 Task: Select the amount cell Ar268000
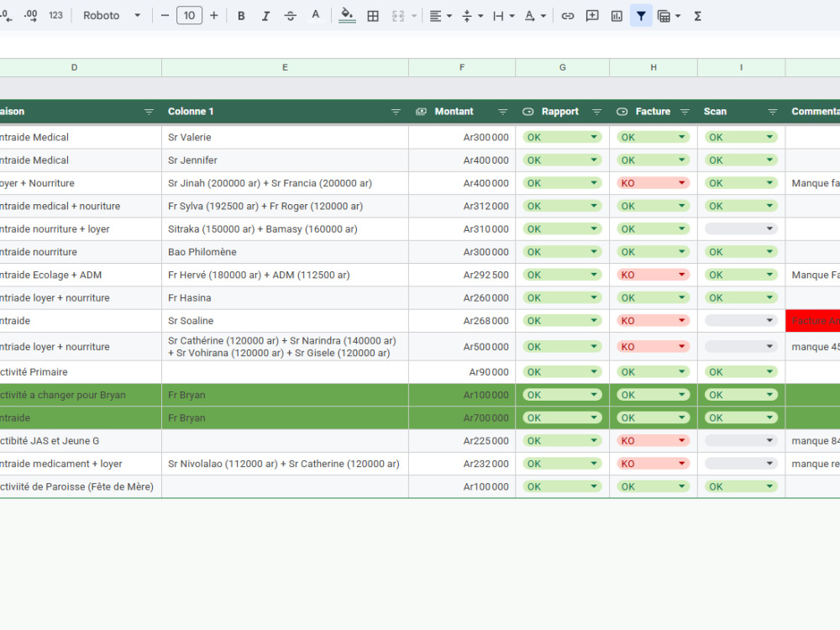[x=462, y=321]
